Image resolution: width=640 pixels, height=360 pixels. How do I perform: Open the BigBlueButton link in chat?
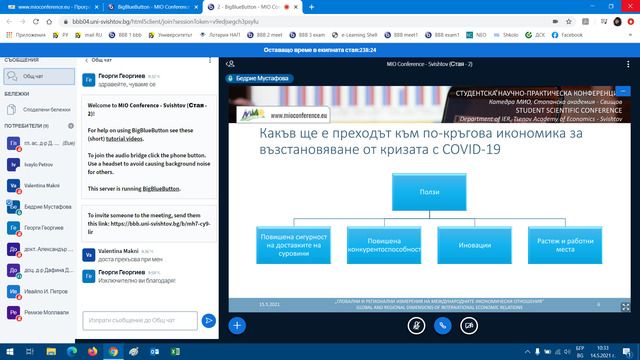tap(161, 189)
